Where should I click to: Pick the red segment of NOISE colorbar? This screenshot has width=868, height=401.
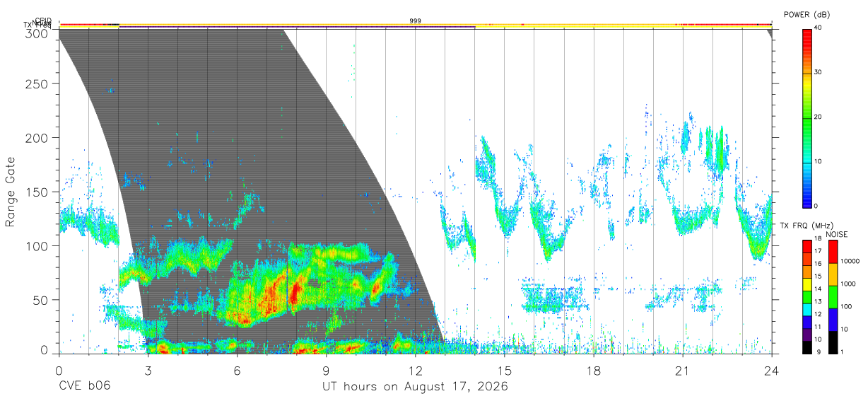pyautogui.click(x=833, y=252)
